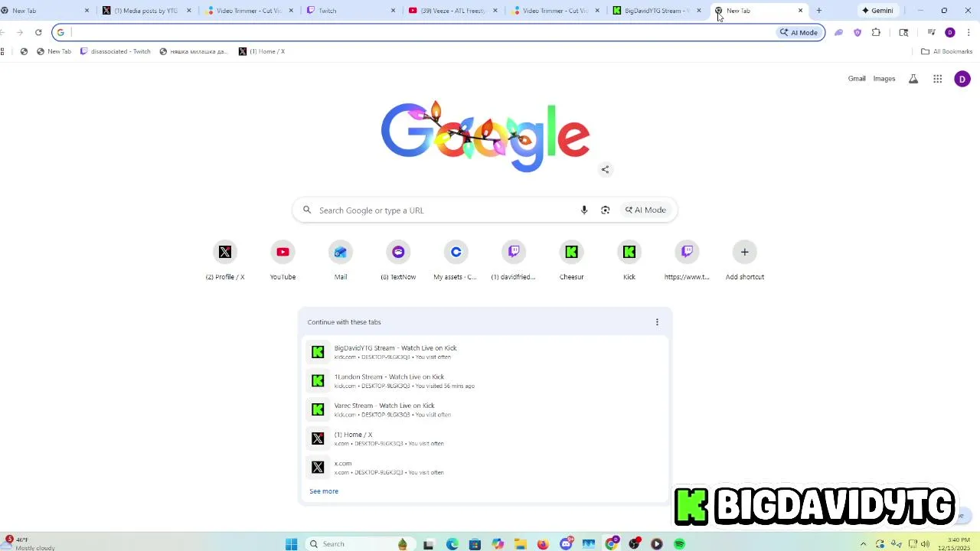Open the All Bookmarks folder
The width and height of the screenshot is (980, 551).
tap(946, 51)
